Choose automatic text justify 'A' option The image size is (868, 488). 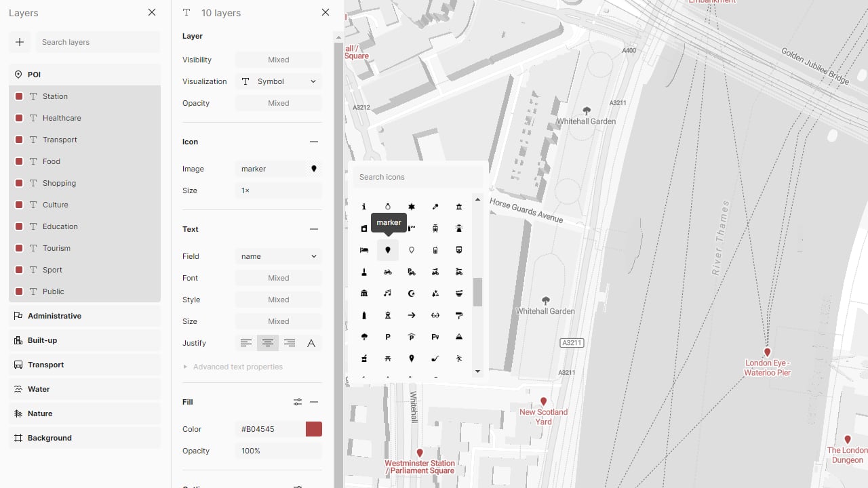[x=311, y=343]
